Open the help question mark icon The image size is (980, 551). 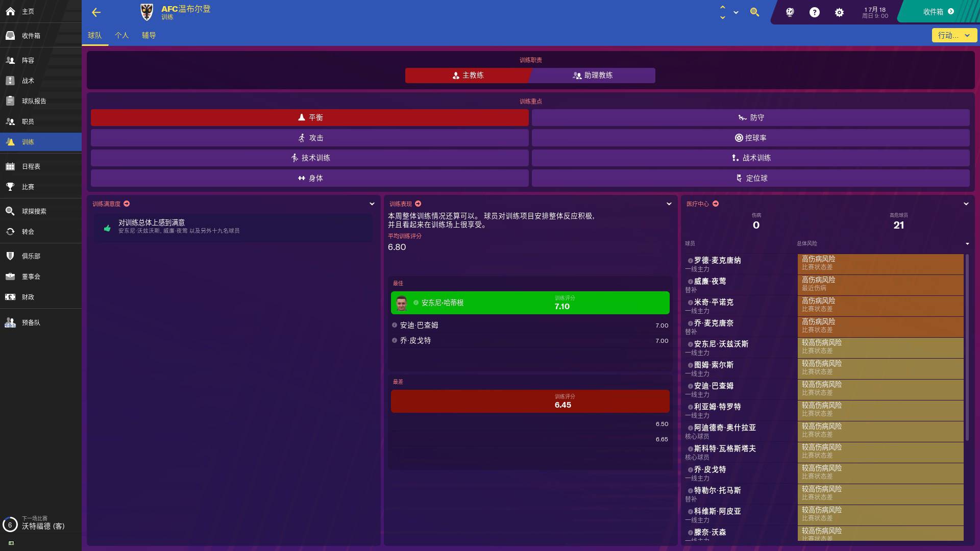(x=815, y=12)
